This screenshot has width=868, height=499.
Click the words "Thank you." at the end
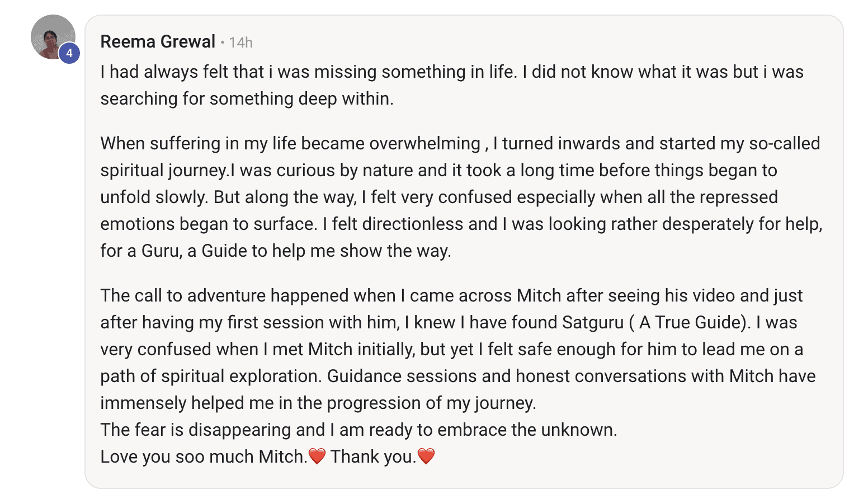(373, 457)
